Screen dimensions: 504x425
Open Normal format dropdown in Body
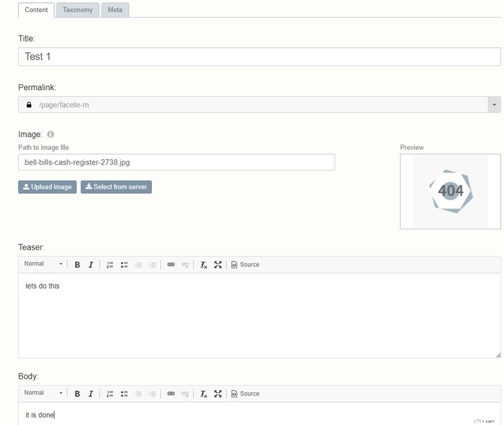[x=44, y=393]
